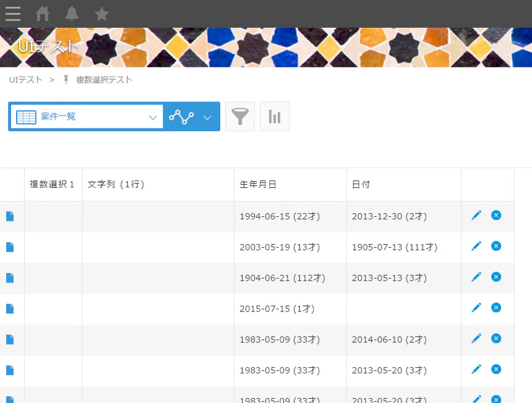Edit the record with birthdate 2015-07-15
Screen dimensions: 532x403
click(x=476, y=307)
